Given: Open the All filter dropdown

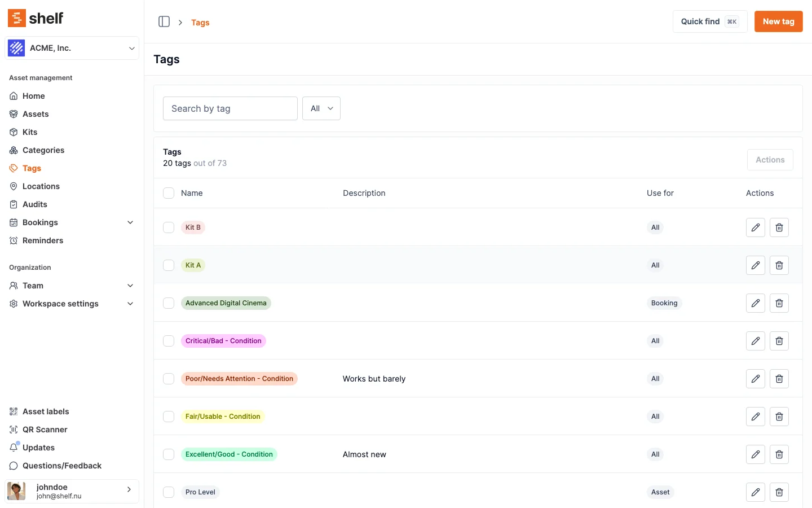Looking at the screenshot, I should 321,108.
